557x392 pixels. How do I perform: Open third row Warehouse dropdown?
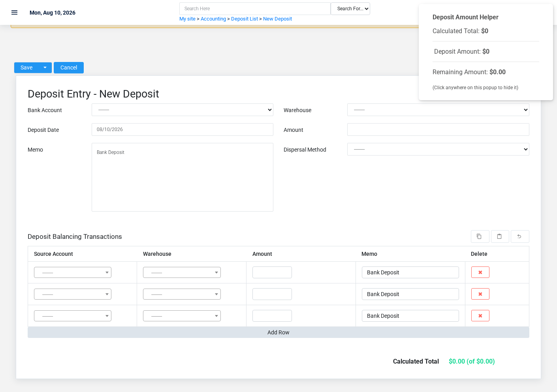tap(182, 316)
